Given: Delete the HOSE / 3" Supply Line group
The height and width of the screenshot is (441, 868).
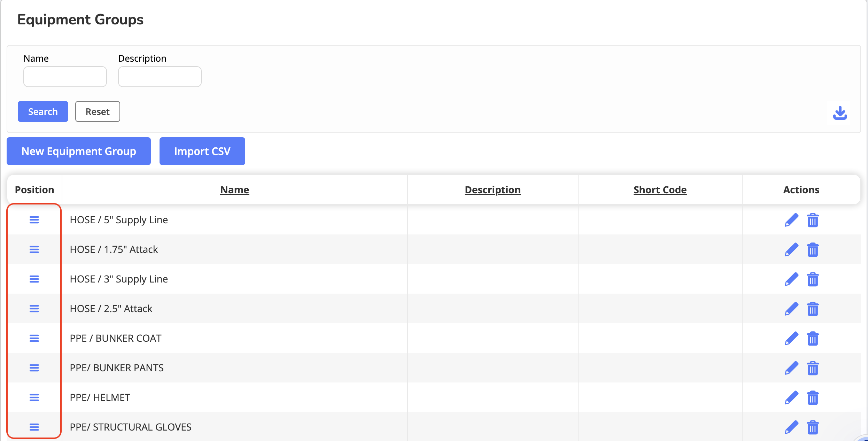Looking at the screenshot, I should (x=813, y=279).
